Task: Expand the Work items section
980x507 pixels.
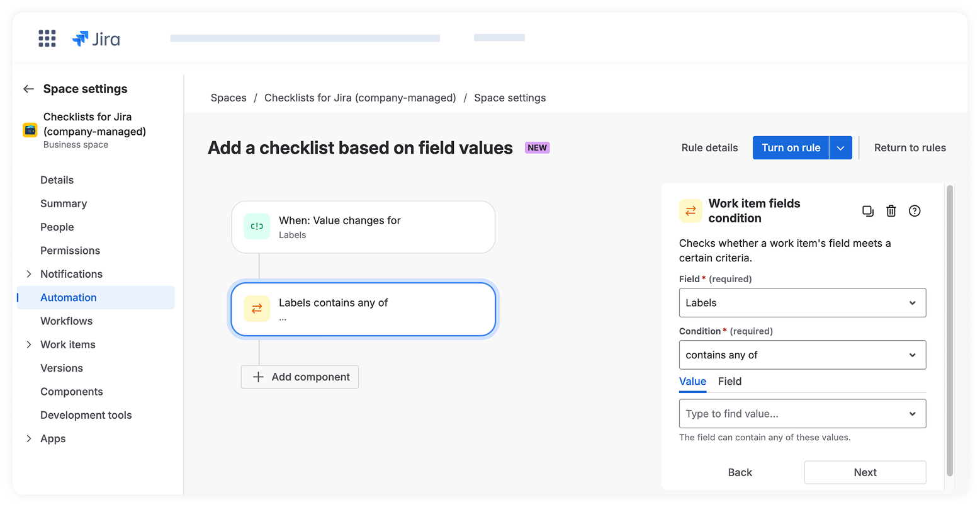Action: pyautogui.click(x=29, y=345)
